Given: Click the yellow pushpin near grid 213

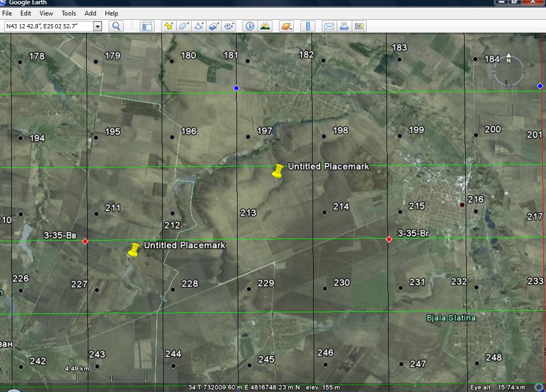Looking at the screenshot, I should (277, 172).
